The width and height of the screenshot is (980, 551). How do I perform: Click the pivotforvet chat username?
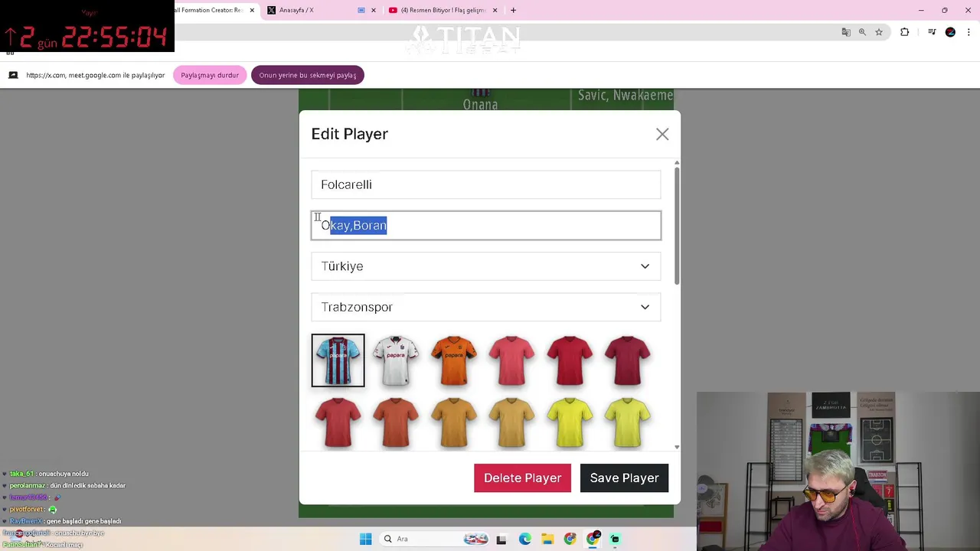[26, 509]
